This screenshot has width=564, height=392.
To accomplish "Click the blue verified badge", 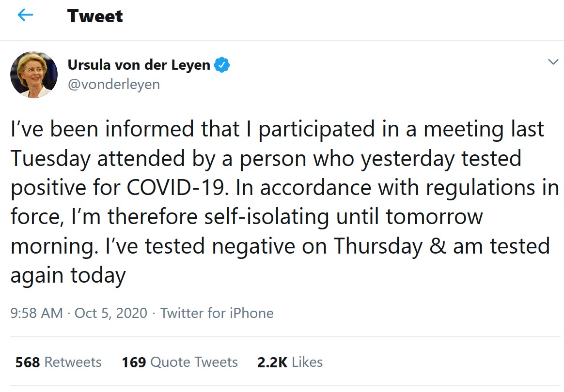I will coord(222,65).
